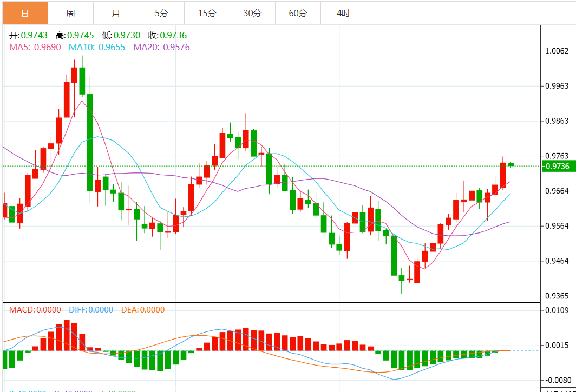Image resolution: width=576 pixels, height=392 pixels.
Task: Click the tallest red MACD histogram bar
Action: [x=67, y=335]
